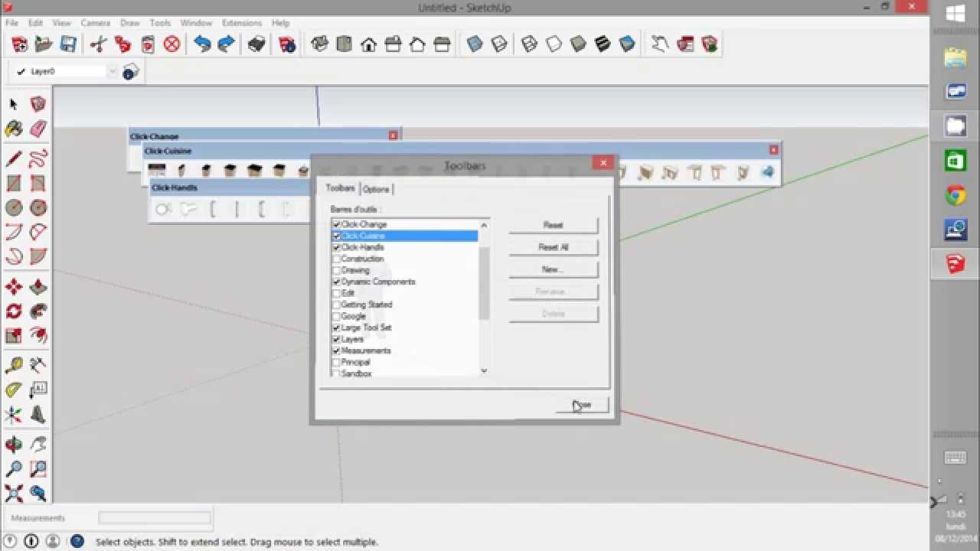Pick the Follow Me tool
980x551 pixels.
point(38,311)
